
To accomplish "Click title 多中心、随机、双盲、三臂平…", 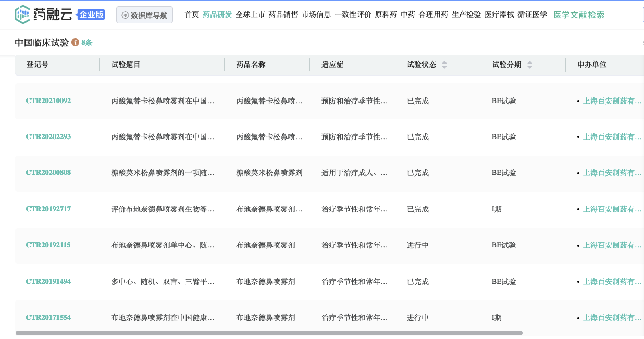I will click(x=163, y=282).
